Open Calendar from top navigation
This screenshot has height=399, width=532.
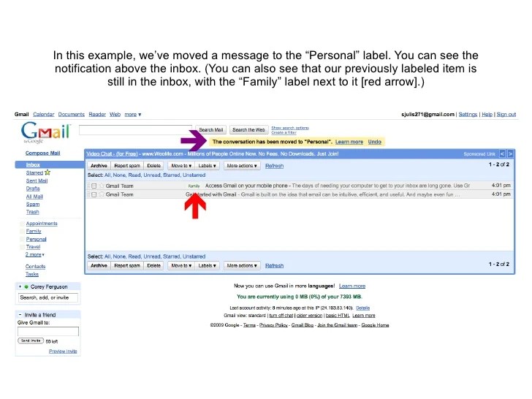(43, 114)
